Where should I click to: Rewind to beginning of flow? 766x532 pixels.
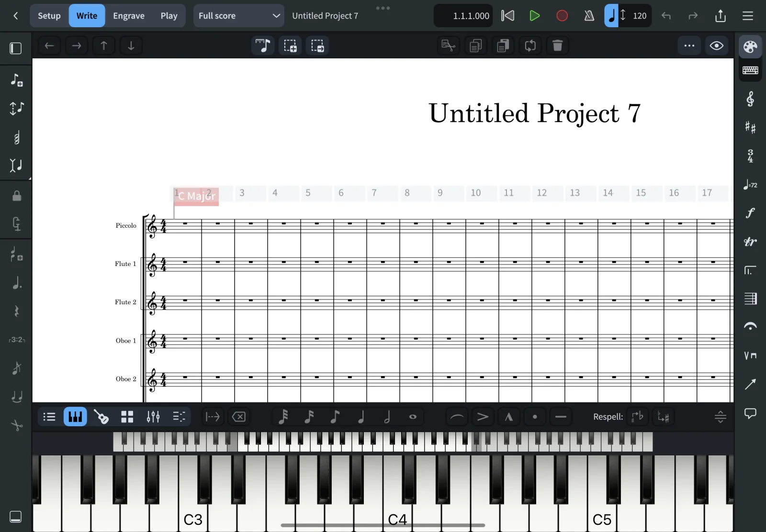coord(507,16)
